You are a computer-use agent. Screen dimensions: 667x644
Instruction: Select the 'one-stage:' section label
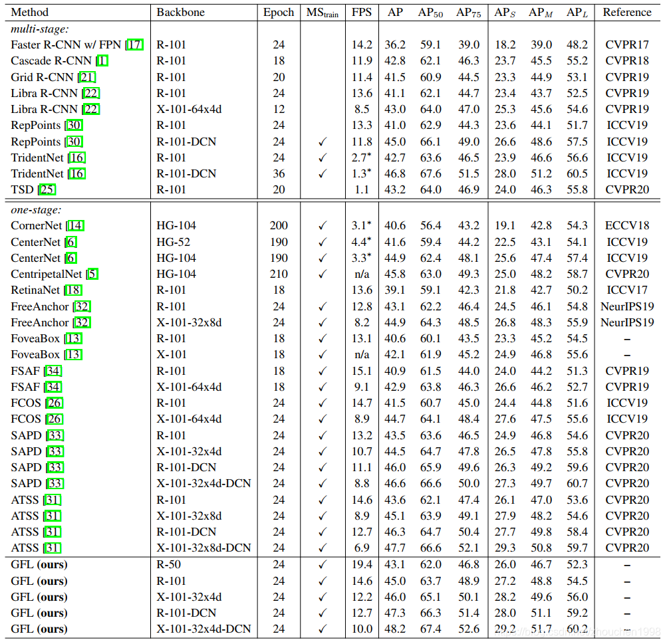point(36,210)
